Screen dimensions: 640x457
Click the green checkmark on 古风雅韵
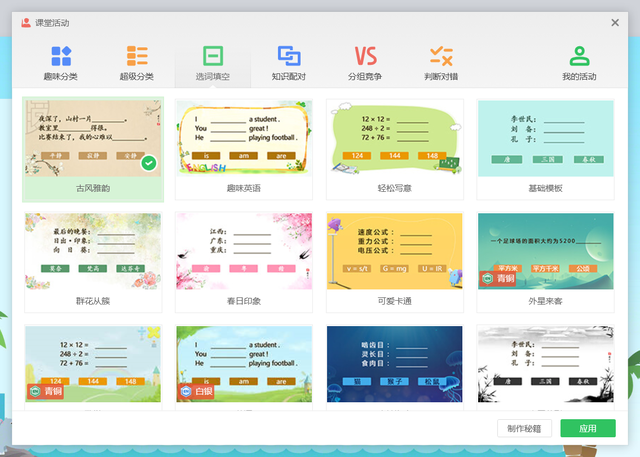[x=149, y=163]
